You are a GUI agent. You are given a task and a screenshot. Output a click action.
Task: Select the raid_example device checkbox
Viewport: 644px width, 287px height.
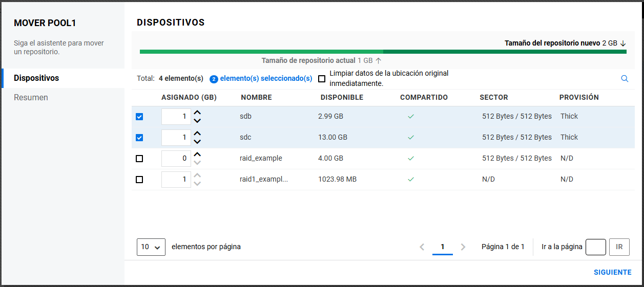click(139, 159)
